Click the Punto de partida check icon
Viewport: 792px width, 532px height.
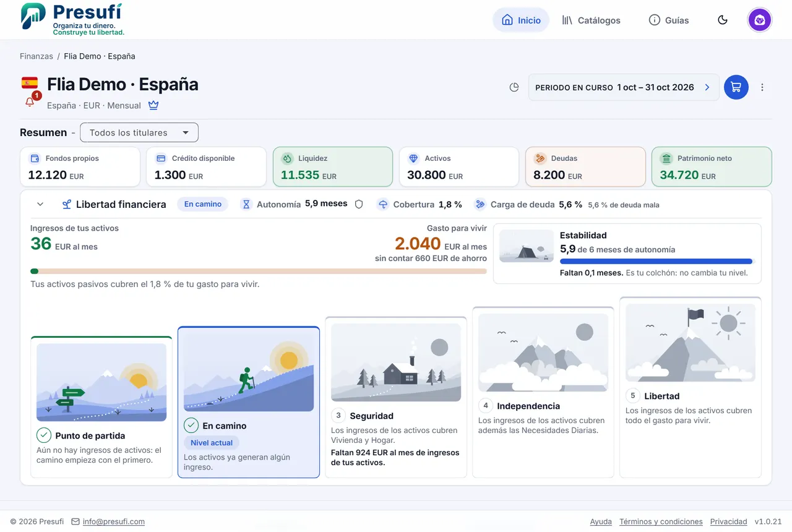pyautogui.click(x=43, y=435)
